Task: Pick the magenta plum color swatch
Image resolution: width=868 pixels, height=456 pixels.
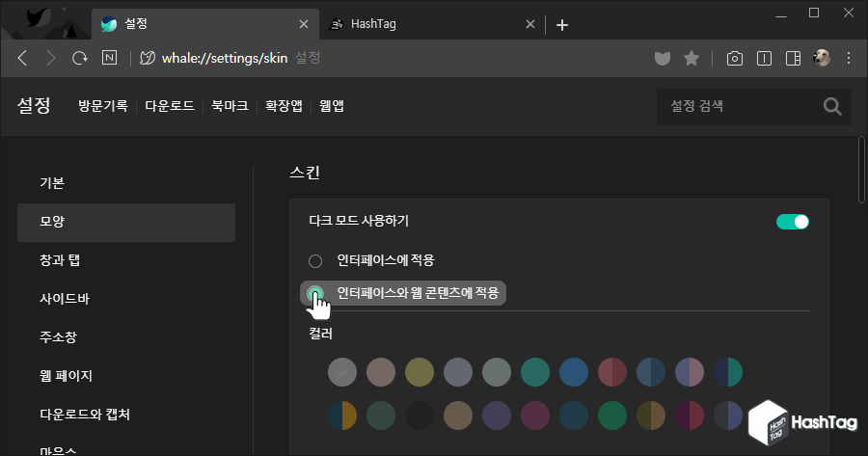Action: tap(534, 416)
